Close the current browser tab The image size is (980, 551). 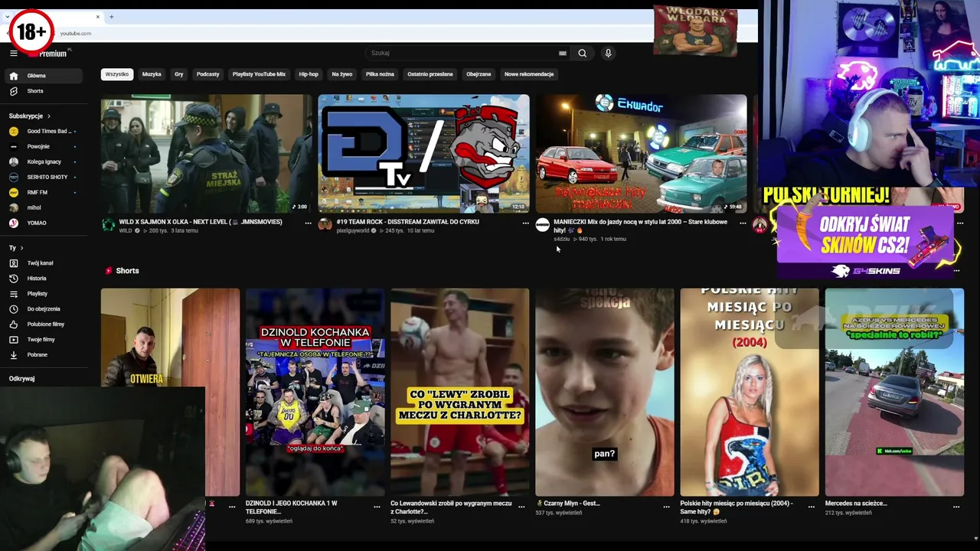click(98, 17)
